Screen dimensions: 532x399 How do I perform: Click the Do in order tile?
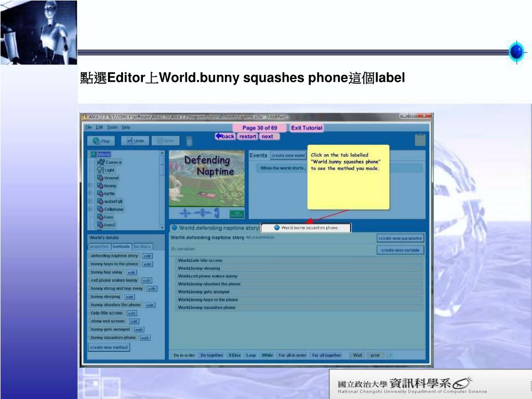[184, 355]
